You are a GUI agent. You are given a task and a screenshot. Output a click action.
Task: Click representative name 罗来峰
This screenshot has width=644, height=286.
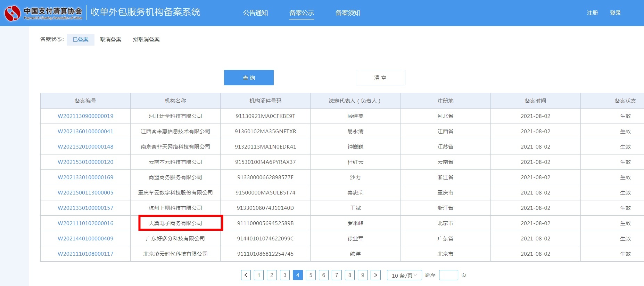coord(355,223)
